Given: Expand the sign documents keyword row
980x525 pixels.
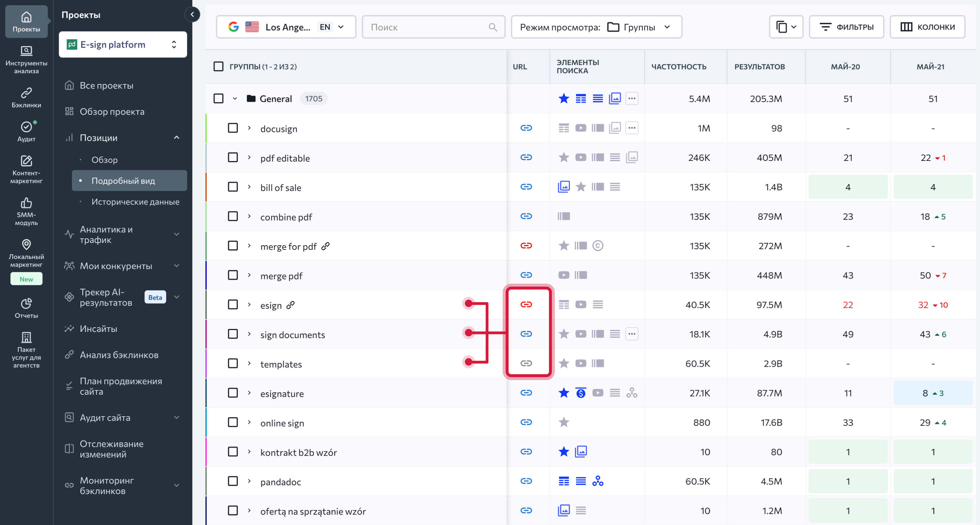Looking at the screenshot, I should [249, 334].
